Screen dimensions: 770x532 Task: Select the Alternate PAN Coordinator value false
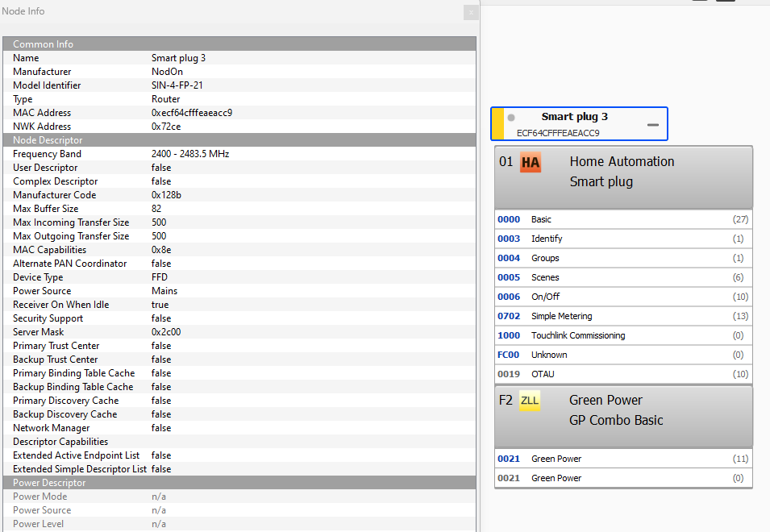click(x=161, y=264)
